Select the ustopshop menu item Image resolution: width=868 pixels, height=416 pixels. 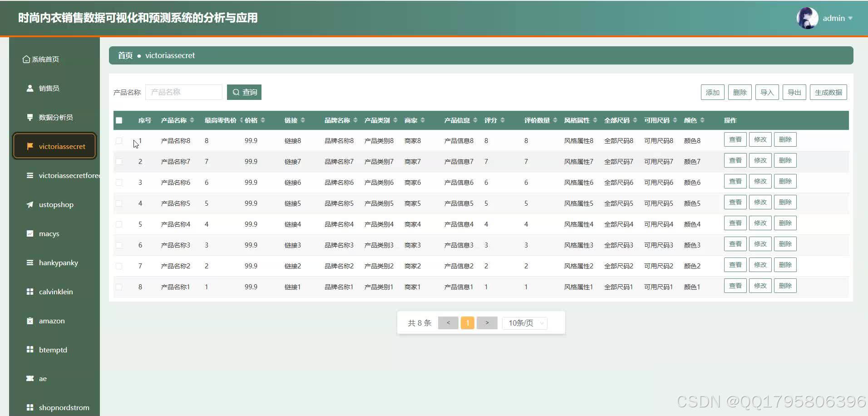coord(54,204)
